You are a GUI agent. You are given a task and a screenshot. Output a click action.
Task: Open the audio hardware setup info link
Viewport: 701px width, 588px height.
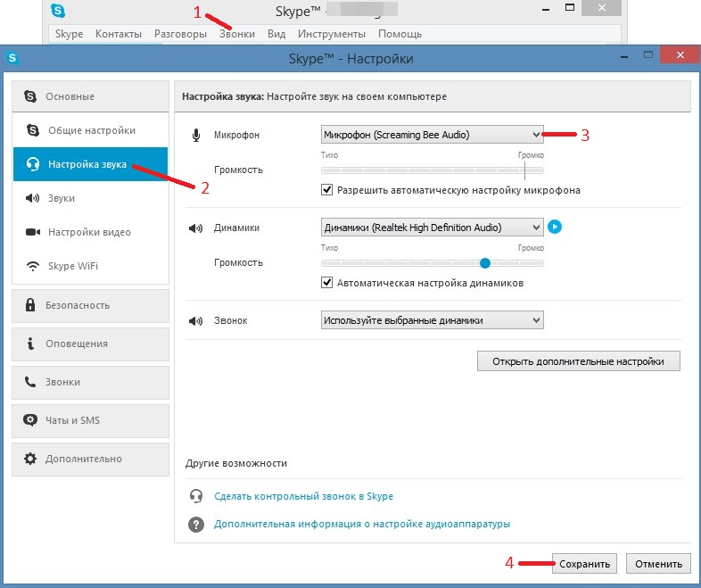362,524
